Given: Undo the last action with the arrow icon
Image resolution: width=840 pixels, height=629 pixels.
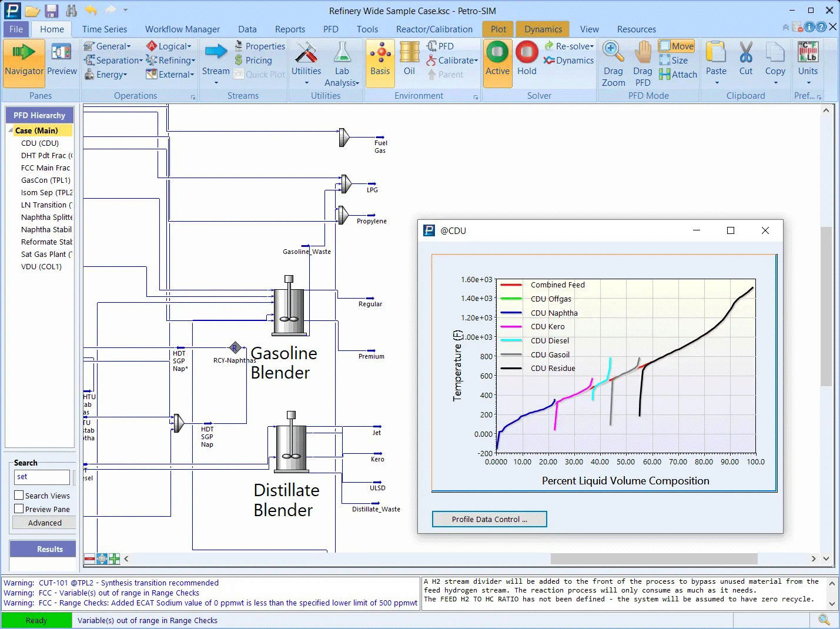Looking at the screenshot, I should [x=91, y=10].
